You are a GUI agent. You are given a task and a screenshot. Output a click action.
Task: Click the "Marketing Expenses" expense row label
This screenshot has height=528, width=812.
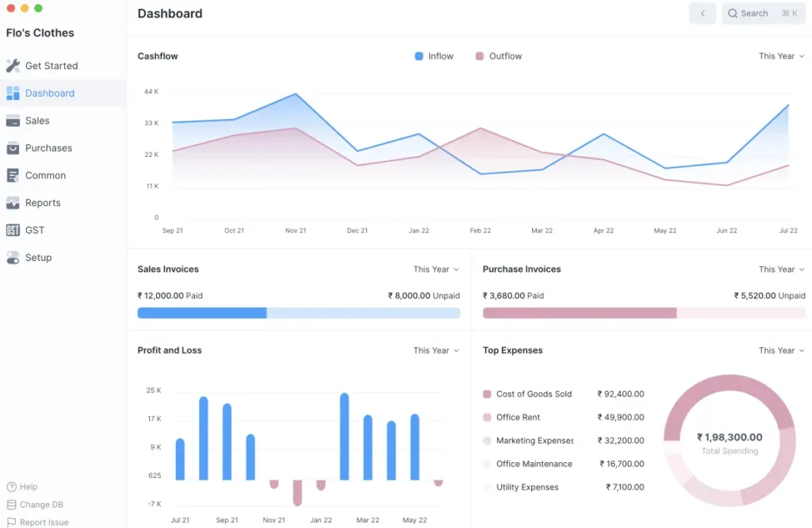click(535, 441)
